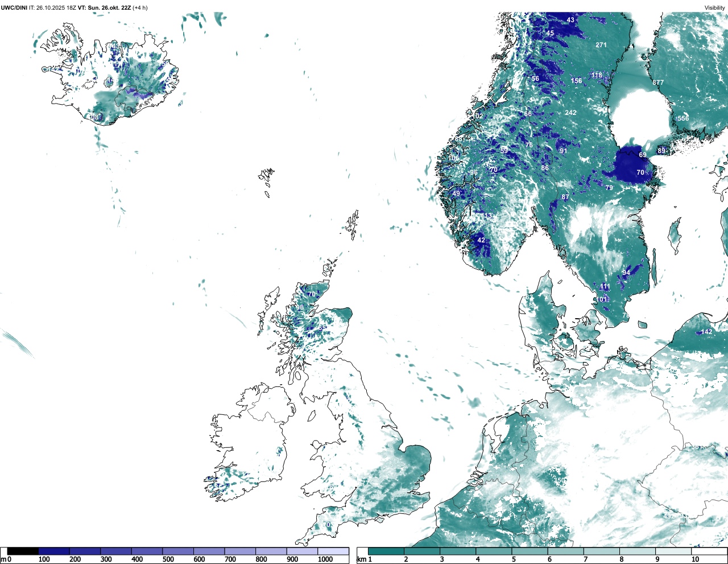Click the '45' visibility value on the map

tap(550, 33)
